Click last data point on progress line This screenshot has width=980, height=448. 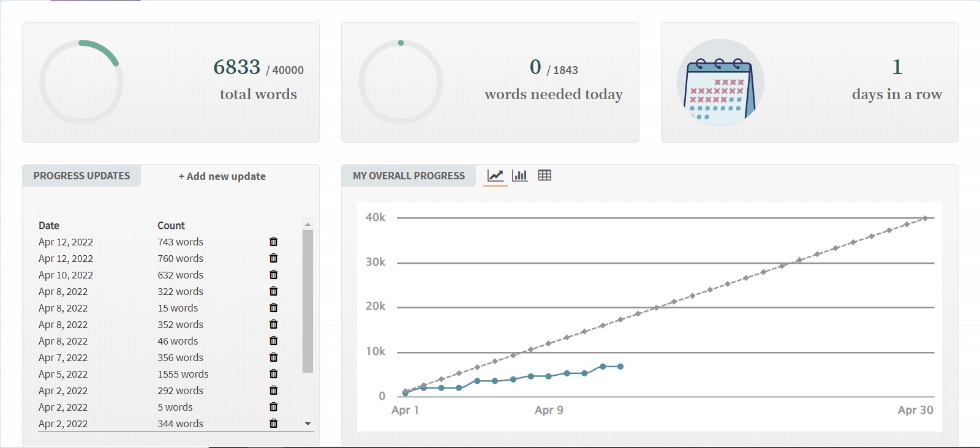click(620, 367)
